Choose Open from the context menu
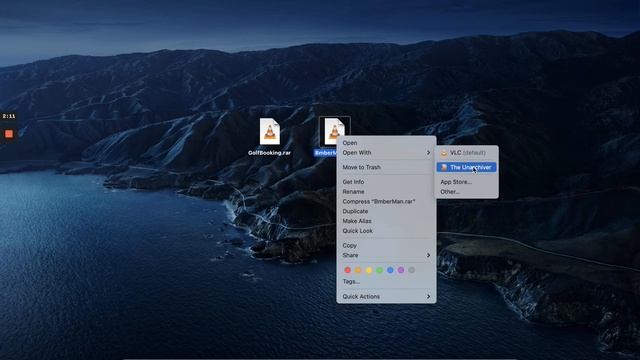This screenshot has height=360, width=640. tap(386, 143)
